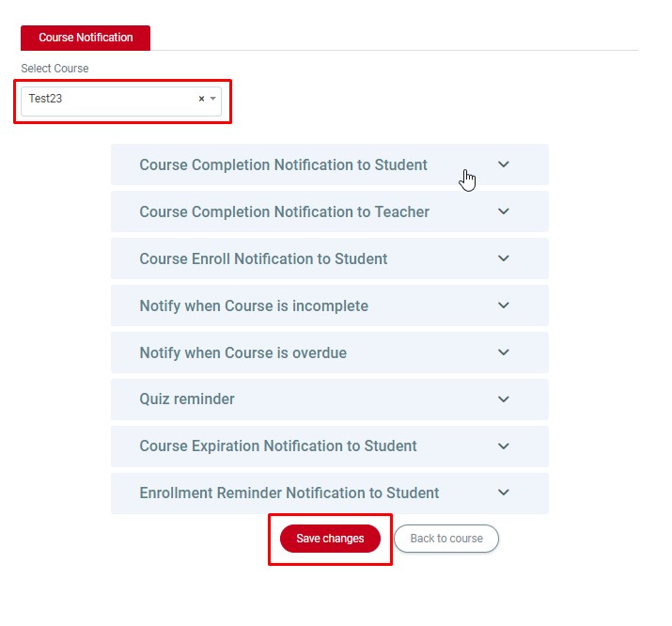Viewport: 672px width, 626px height.
Task: Open Course Completion Notification to Teacher section
Action: tap(284, 211)
